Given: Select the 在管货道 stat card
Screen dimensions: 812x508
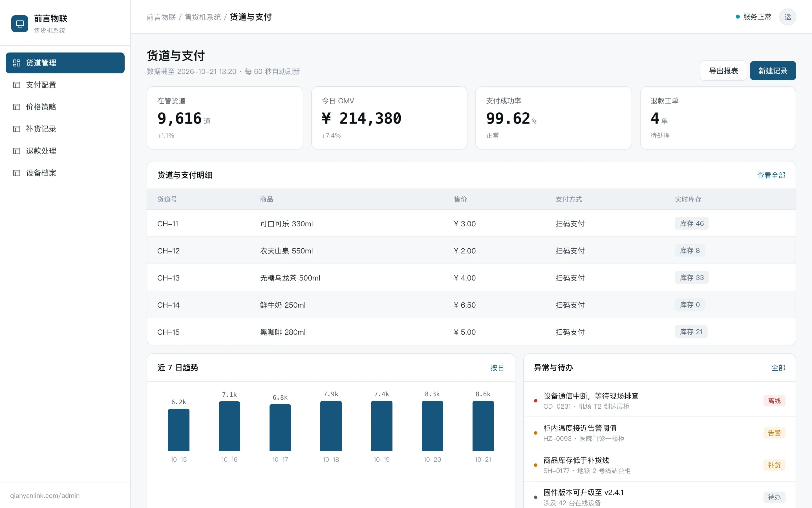Looking at the screenshot, I should click(x=225, y=118).
